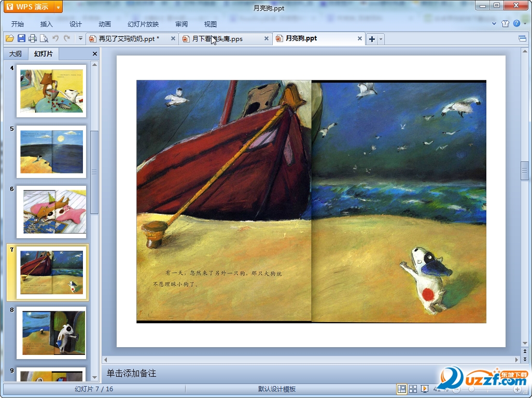Select slide 5 thumbnail
532x398 pixels.
point(51,152)
